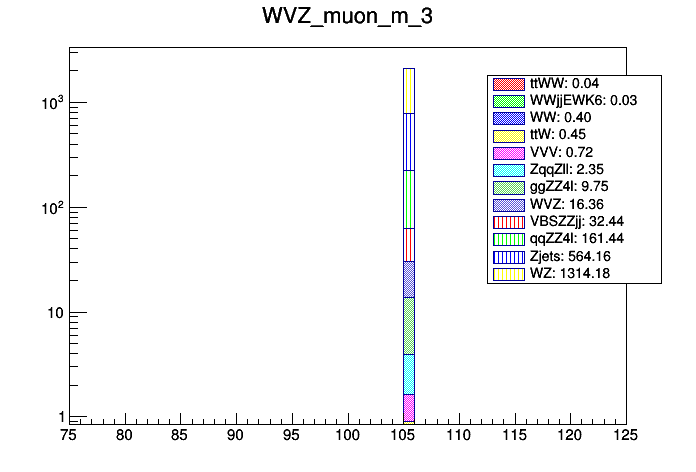
Task: Select the yellow WZ segment of the bar
Action: pos(408,90)
